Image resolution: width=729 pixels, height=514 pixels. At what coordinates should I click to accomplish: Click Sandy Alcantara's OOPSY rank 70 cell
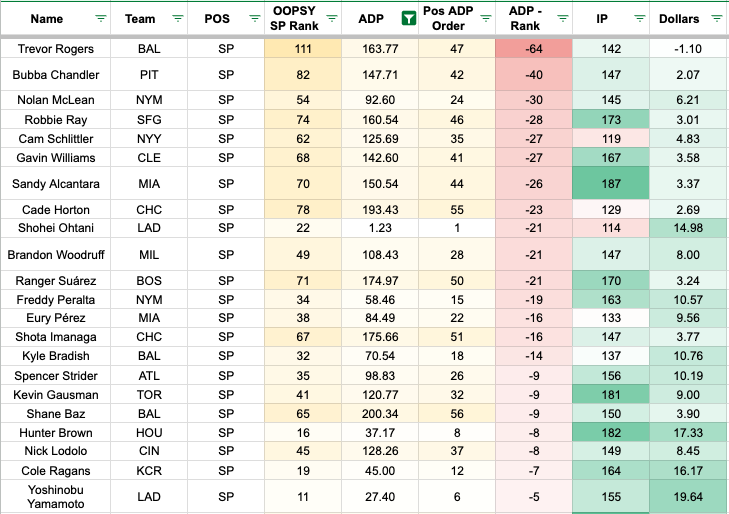point(302,184)
